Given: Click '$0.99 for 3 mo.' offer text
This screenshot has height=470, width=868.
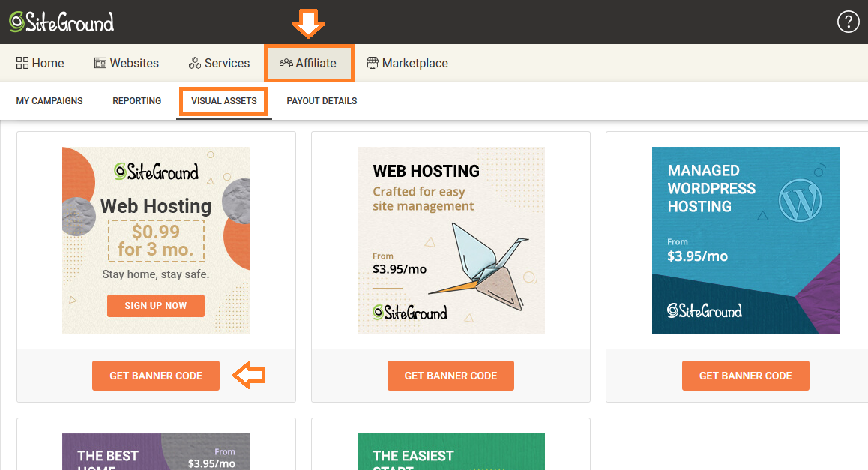Looking at the screenshot, I should coord(156,241).
